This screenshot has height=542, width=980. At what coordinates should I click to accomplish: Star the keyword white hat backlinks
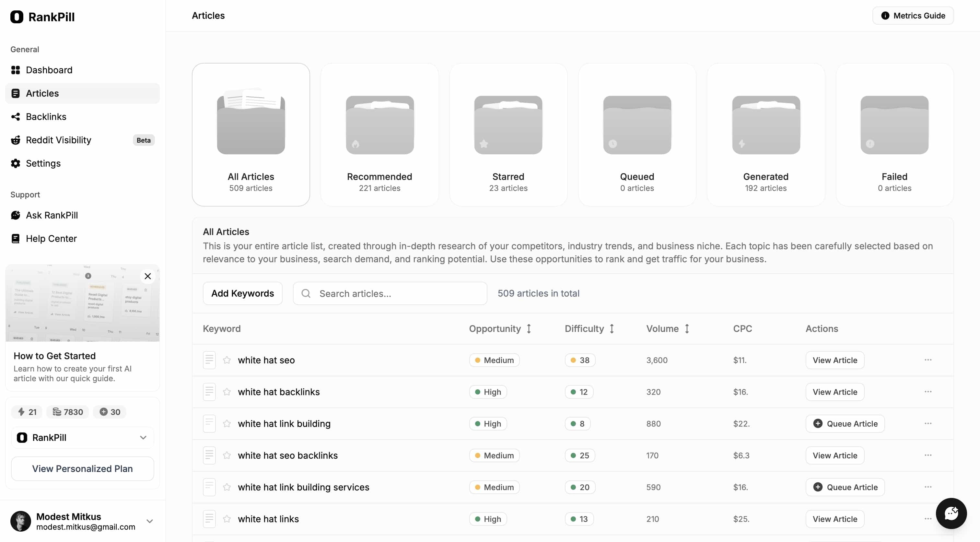tap(227, 392)
